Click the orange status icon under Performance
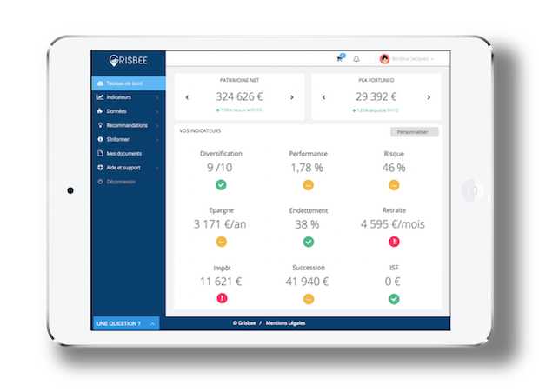This screenshot has width=539, height=392. 308,184
